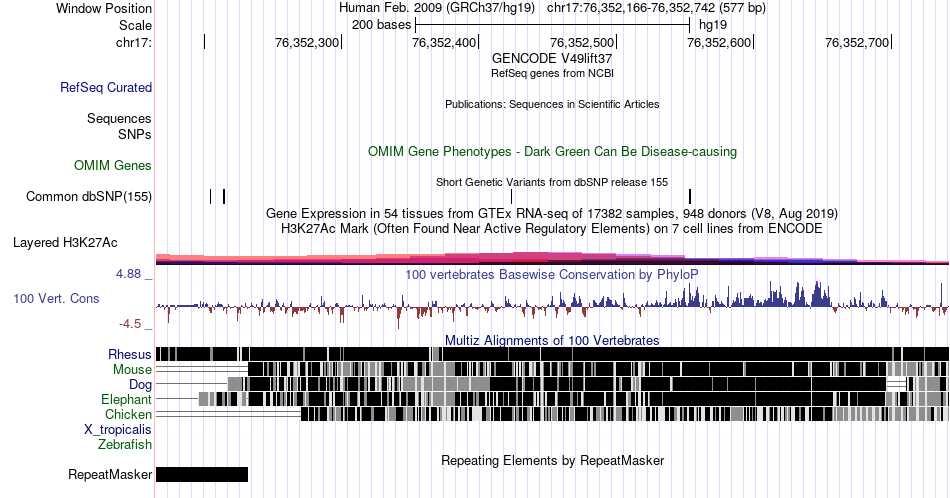The width and height of the screenshot is (950, 498).
Task: Click the chr17: ruler label
Action: tap(133, 42)
